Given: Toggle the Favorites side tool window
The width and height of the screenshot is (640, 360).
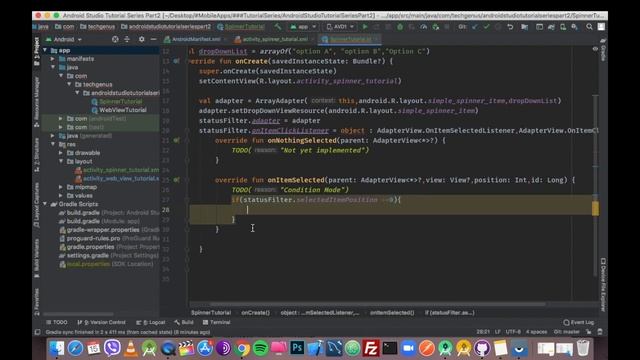Looking at the screenshot, I should [37, 302].
